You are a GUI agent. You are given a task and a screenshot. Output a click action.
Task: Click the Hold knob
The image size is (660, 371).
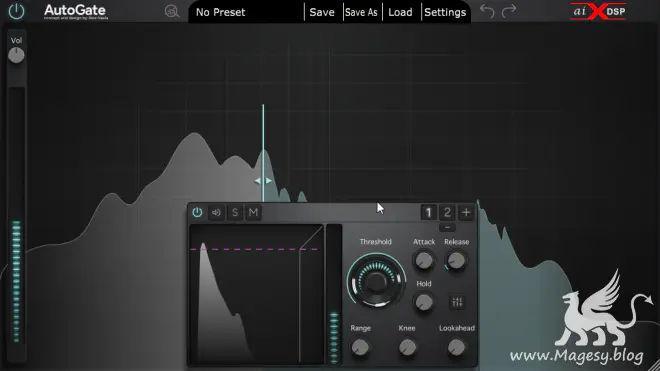click(x=423, y=302)
